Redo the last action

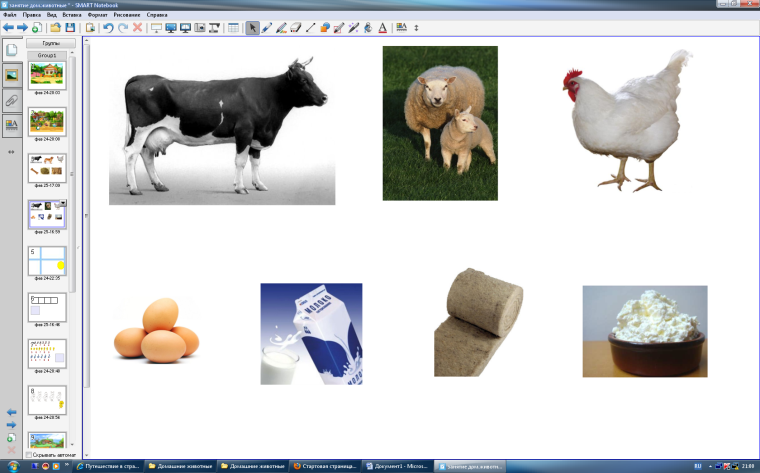(123, 28)
